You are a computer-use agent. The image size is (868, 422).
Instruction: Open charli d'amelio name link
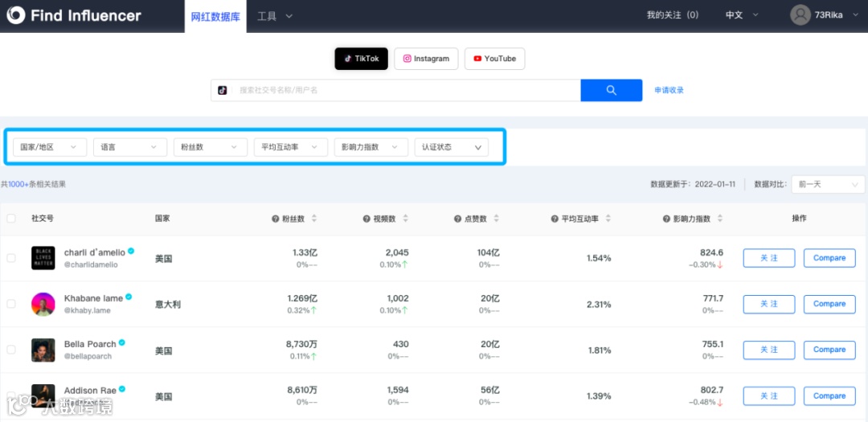click(95, 252)
